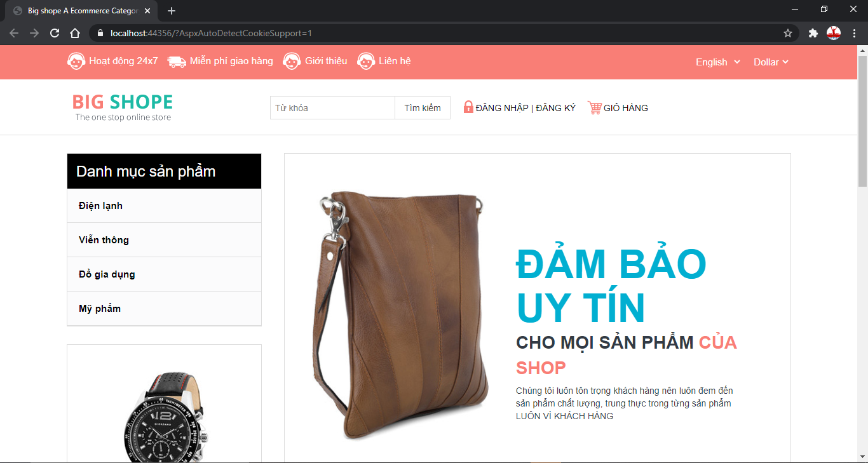Click the Từ khóa search input field
The image size is (868, 463).
(x=332, y=108)
